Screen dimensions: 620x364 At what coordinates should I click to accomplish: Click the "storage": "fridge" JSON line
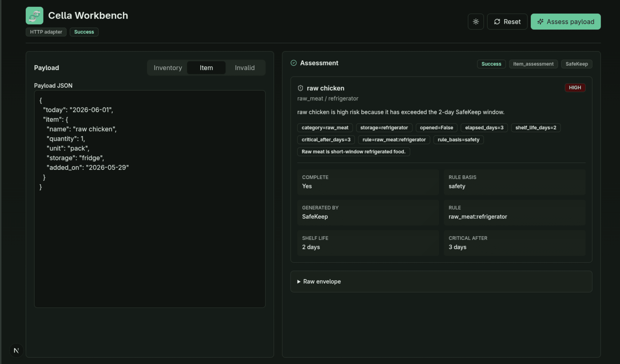pos(75,158)
